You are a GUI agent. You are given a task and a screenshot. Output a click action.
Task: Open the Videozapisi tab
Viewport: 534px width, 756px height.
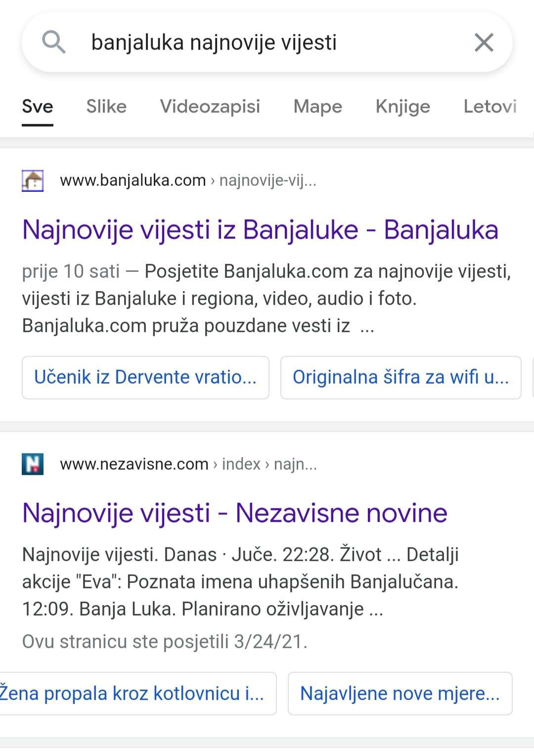(210, 107)
